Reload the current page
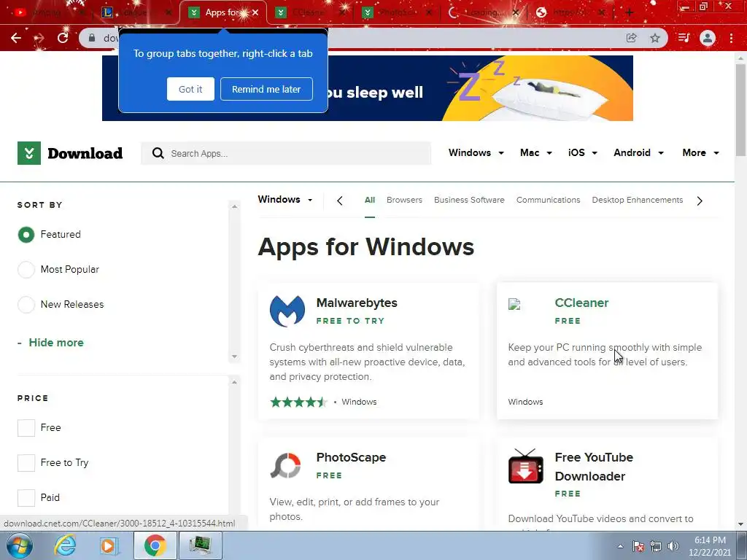The width and height of the screenshot is (747, 560). [63, 38]
